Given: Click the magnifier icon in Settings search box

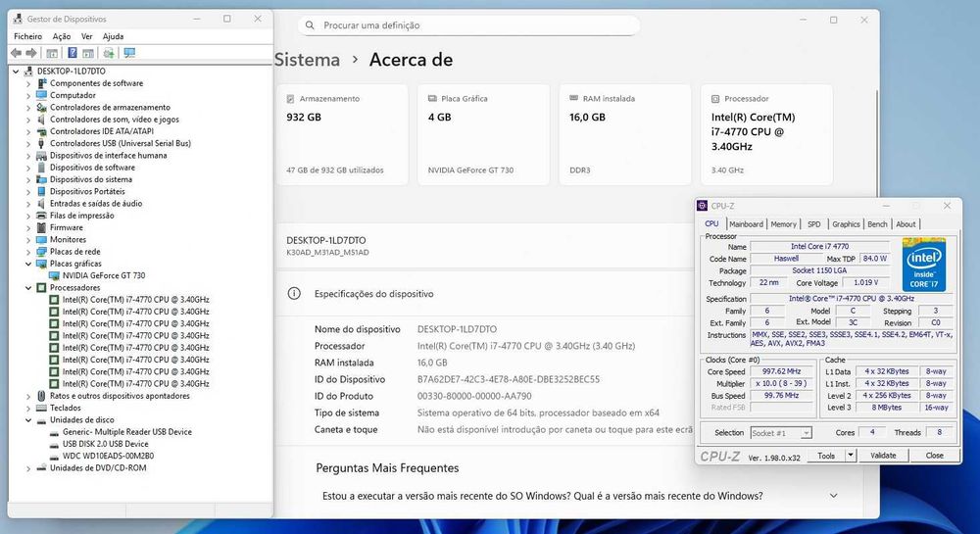Looking at the screenshot, I should tap(310, 25).
